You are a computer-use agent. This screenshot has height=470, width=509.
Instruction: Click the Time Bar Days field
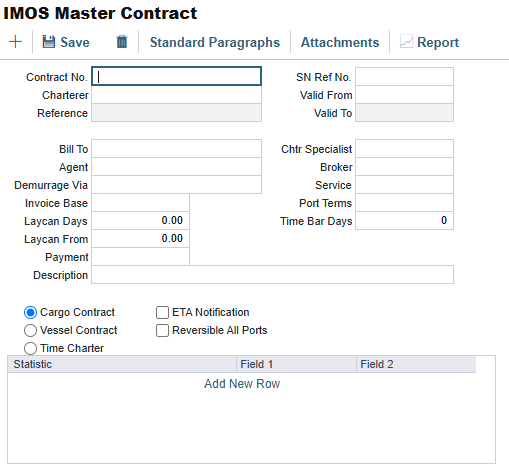pos(404,221)
